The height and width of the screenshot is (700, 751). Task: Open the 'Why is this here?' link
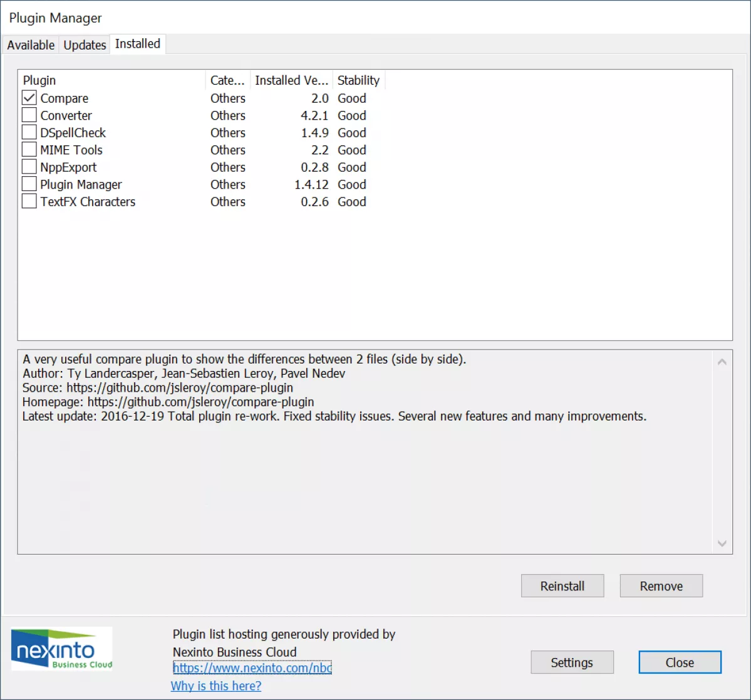coord(216,686)
